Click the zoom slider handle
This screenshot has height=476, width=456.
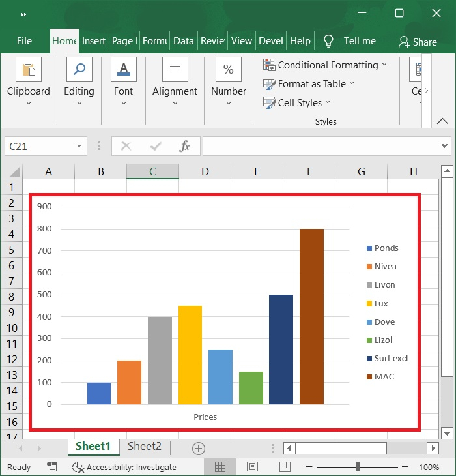coord(358,467)
